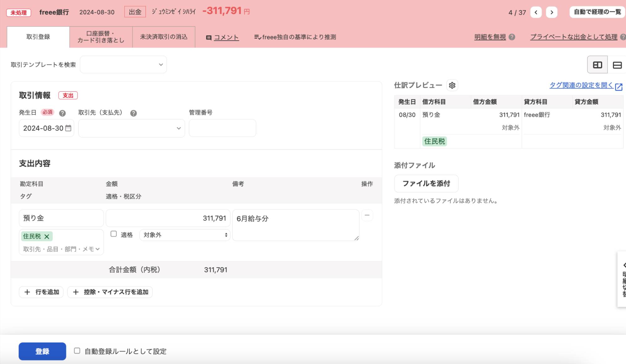This screenshot has height=364, width=626.
Task: Switch to 未決済取引の消込 tab
Action: [164, 37]
